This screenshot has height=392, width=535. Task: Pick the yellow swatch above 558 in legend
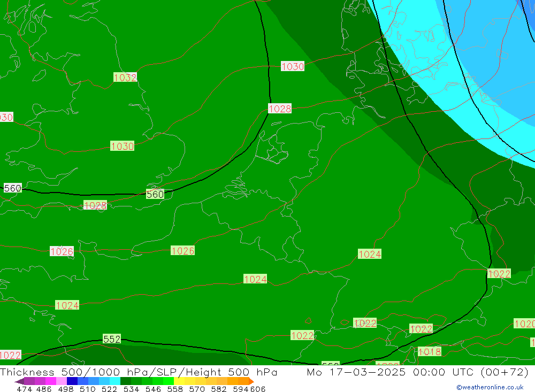coord(179,381)
